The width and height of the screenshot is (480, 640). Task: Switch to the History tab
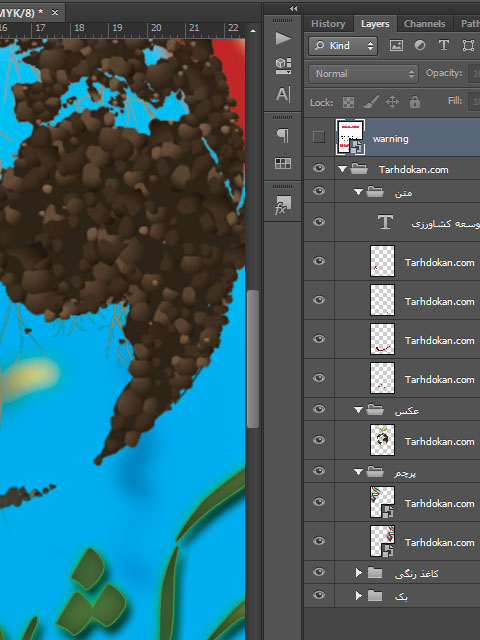(x=328, y=24)
